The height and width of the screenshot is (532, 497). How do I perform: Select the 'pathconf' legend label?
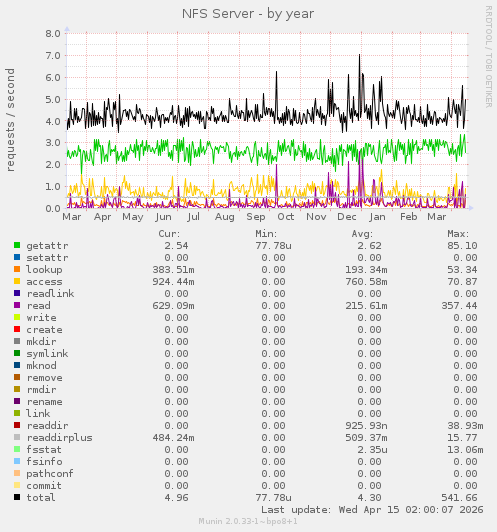pyautogui.click(x=50, y=474)
